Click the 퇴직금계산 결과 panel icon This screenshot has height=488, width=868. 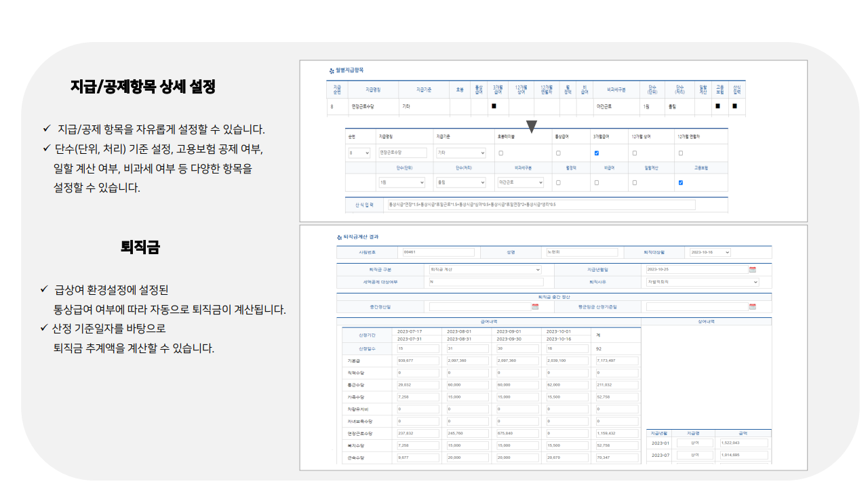pyautogui.click(x=338, y=235)
